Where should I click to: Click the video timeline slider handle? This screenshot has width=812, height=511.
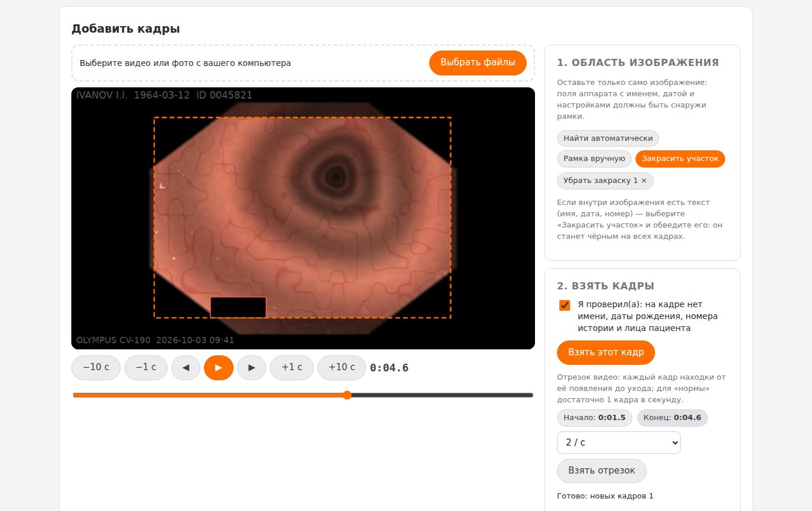tap(347, 395)
